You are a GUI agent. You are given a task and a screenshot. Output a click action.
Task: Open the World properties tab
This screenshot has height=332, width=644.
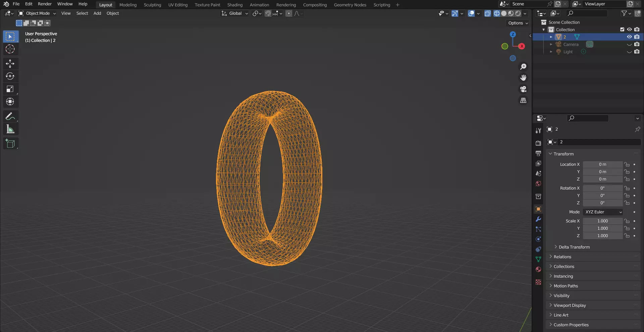[538, 184]
